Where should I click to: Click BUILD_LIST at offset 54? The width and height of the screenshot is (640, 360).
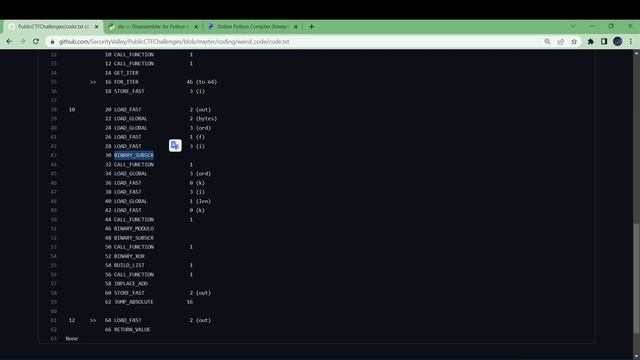(129, 265)
